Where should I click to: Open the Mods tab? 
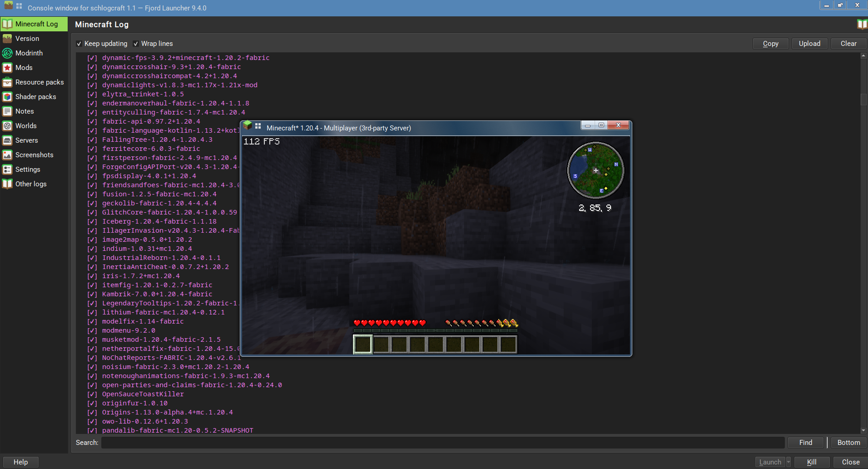point(34,68)
